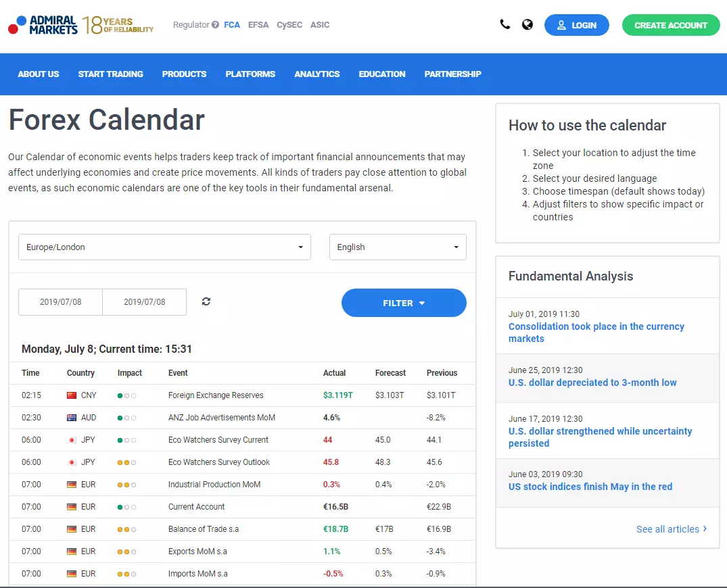Select the EFSA regulator link

click(x=258, y=24)
